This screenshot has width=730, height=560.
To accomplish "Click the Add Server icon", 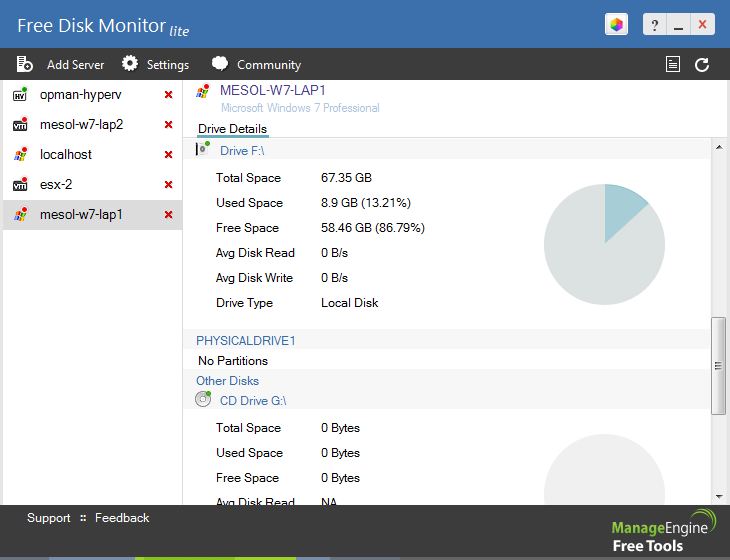I will tap(24, 64).
